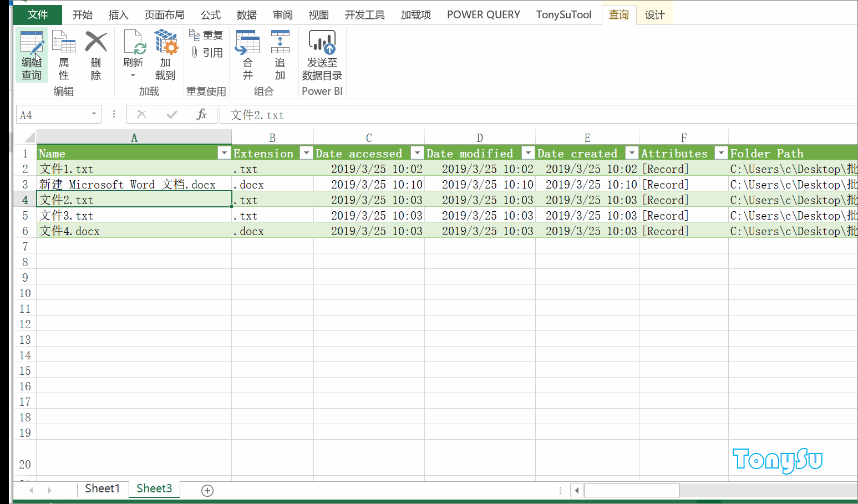Open the Name column filter dropdown
This screenshot has width=858, height=504.
224,152
